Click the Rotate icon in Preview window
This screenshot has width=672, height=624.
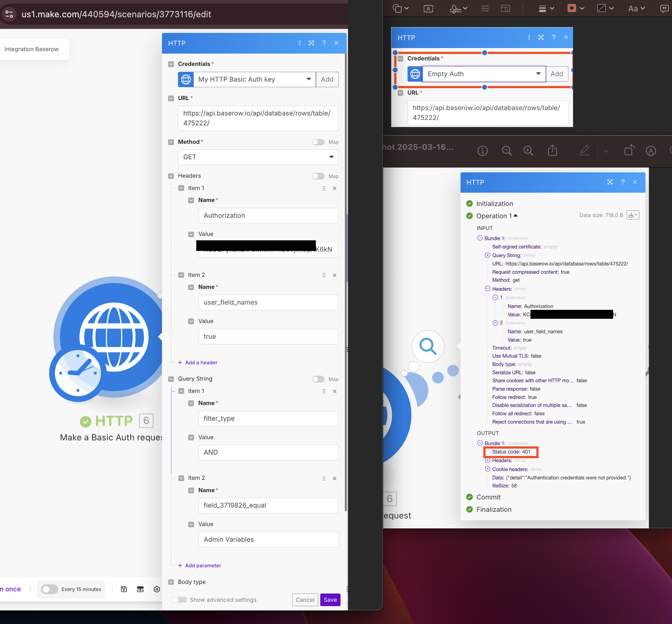pos(629,150)
